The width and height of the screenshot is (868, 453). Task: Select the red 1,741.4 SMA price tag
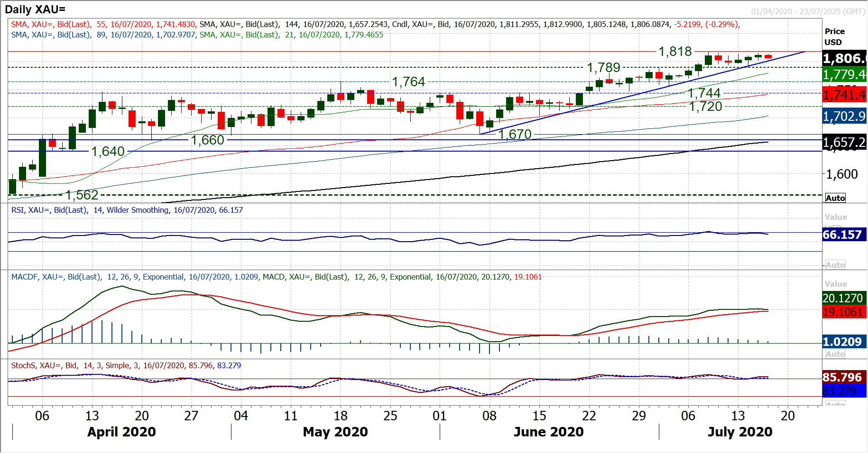coord(844,95)
